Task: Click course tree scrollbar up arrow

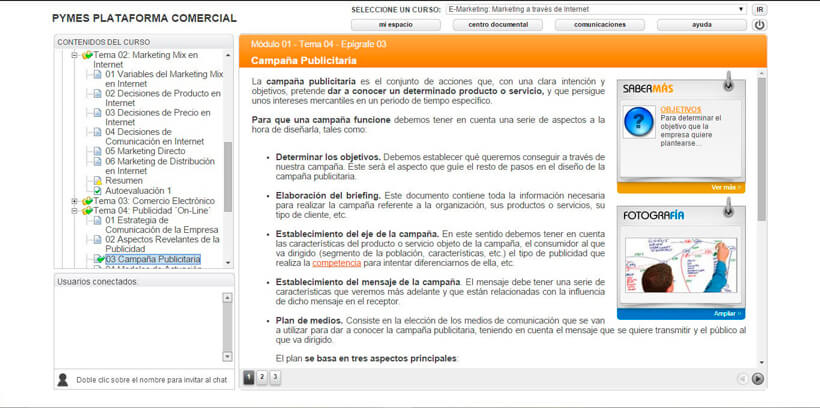Action: [x=228, y=55]
